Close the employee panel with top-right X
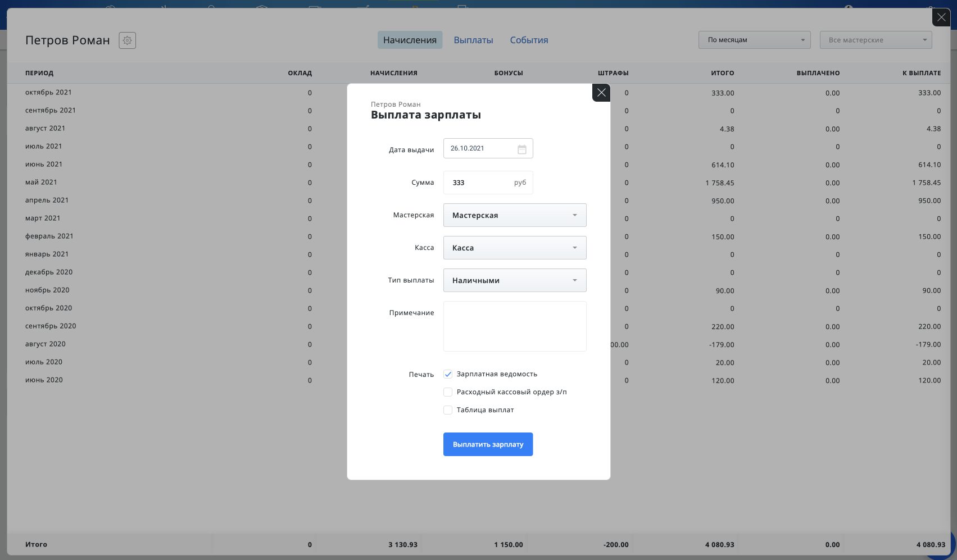 click(941, 17)
